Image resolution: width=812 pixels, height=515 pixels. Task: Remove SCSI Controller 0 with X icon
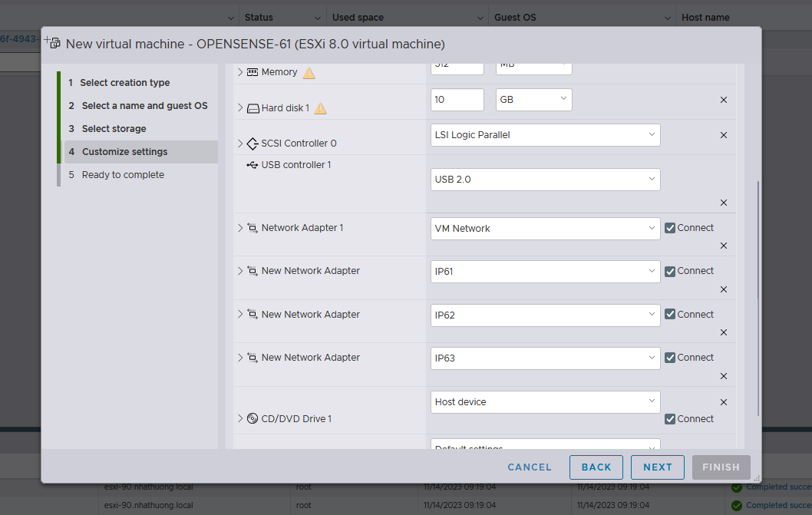(x=723, y=135)
